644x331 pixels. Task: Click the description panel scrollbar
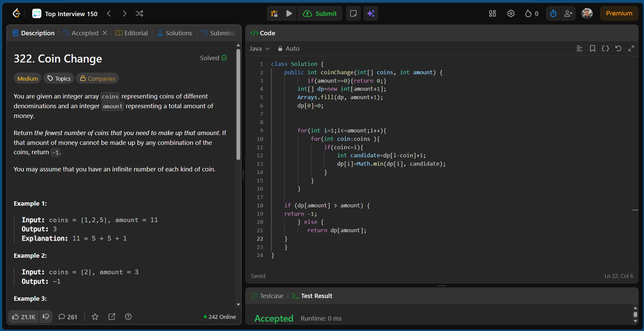(x=238, y=106)
